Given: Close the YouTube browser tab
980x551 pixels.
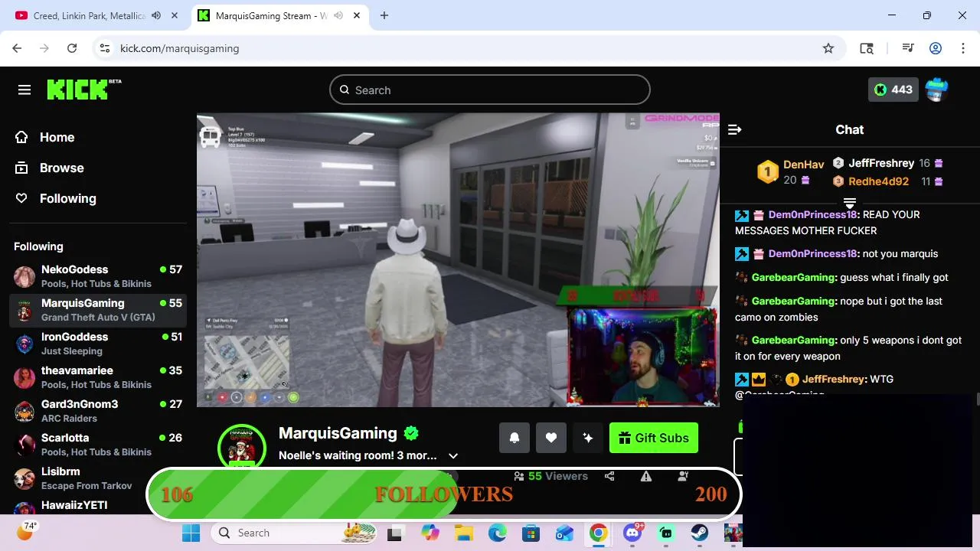Looking at the screenshot, I should (176, 15).
